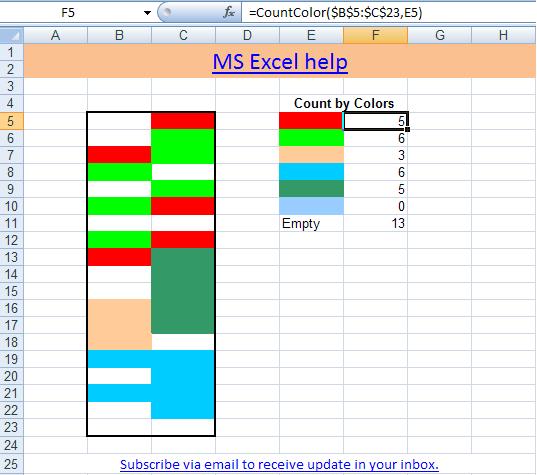Image resolution: width=537 pixels, height=475 pixels.
Task: Select column C header
Action: (x=183, y=35)
